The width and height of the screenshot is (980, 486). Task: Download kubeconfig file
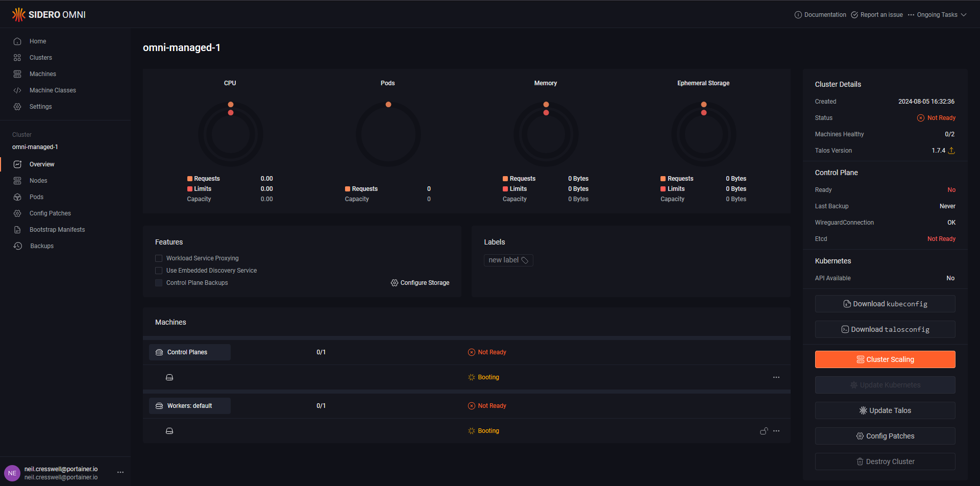pyautogui.click(x=885, y=304)
